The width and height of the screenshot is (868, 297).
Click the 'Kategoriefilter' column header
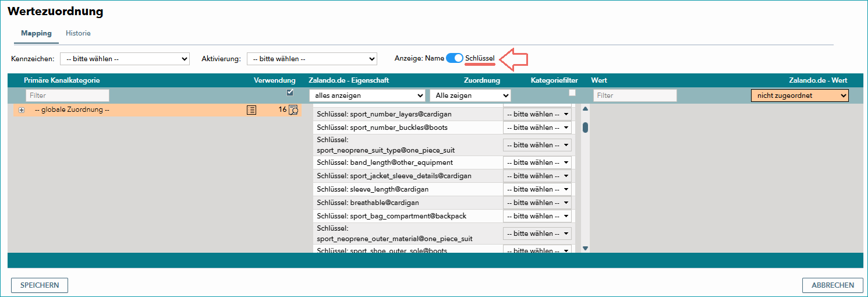554,80
